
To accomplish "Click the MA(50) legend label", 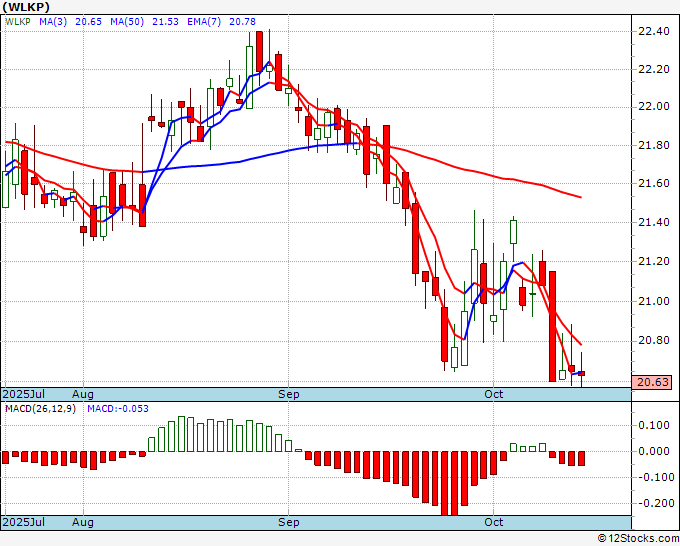I will (x=127, y=22).
